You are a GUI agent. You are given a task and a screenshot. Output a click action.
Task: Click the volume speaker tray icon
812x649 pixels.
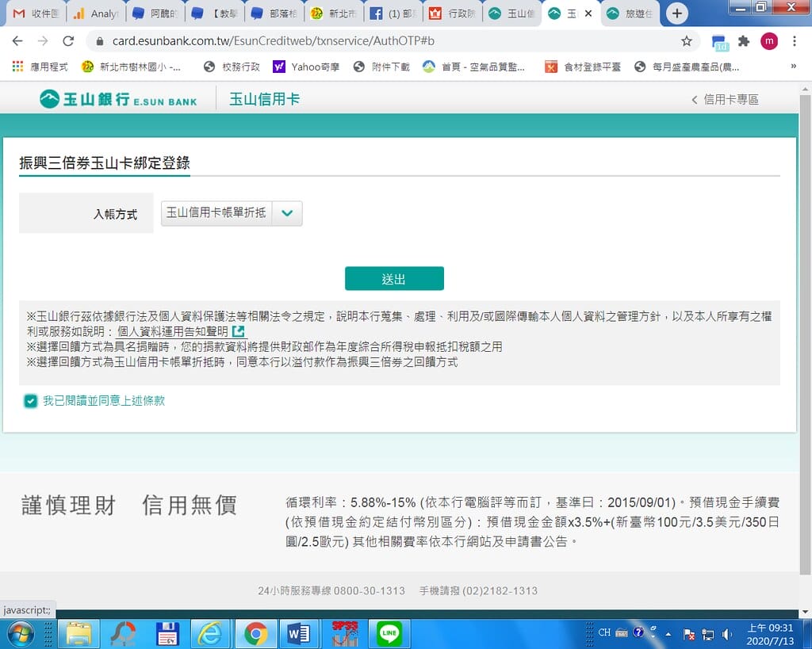point(726,634)
